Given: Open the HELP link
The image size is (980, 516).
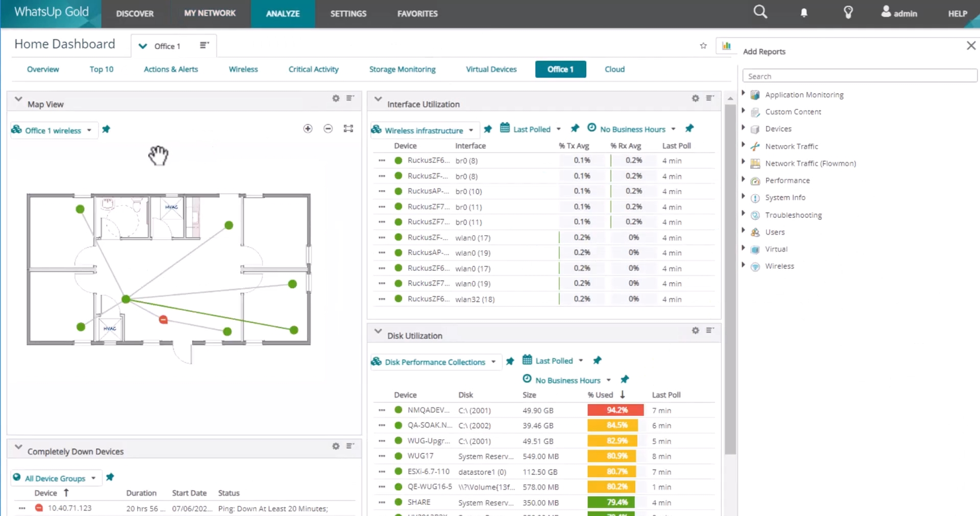Looking at the screenshot, I should (957, 13).
